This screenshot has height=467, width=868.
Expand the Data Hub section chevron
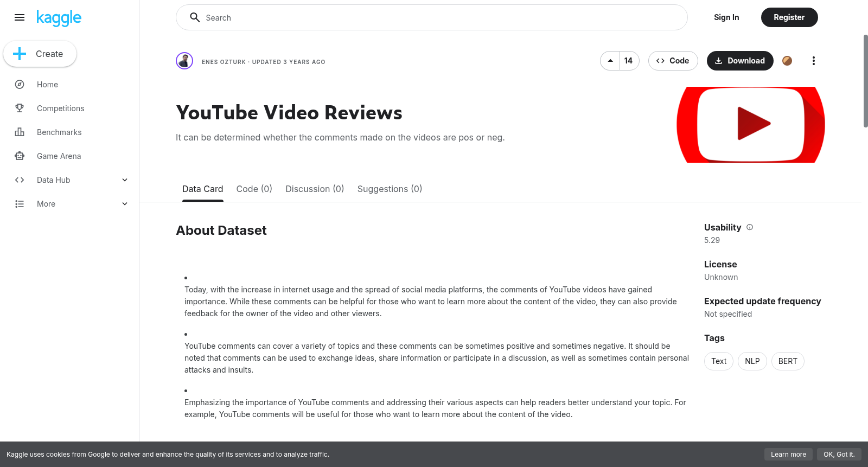pos(125,180)
